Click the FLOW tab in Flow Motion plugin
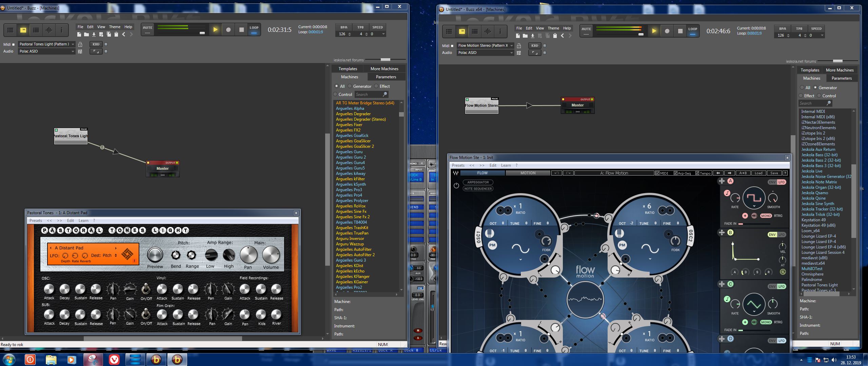Screen dimensions: 868x366 (x=482, y=172)
